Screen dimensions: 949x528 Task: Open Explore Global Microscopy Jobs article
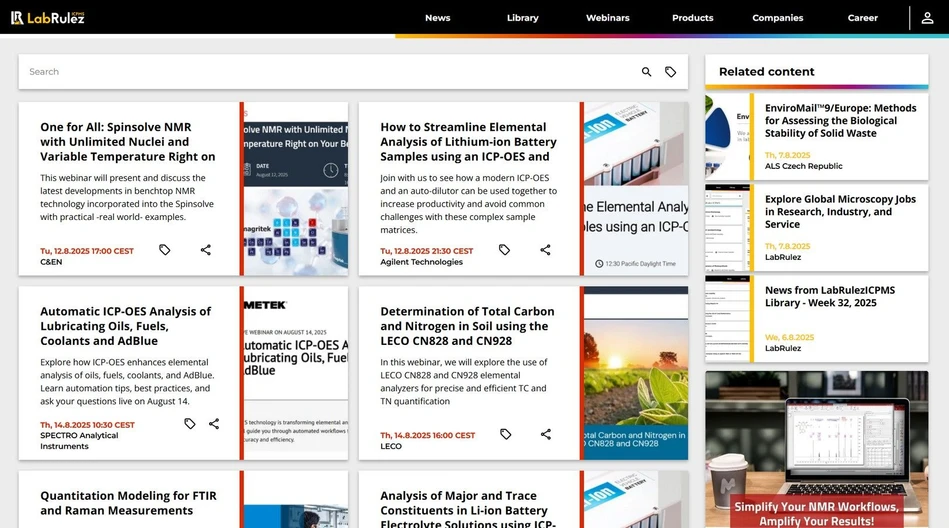pyautogui.click(x=840, y=211)
